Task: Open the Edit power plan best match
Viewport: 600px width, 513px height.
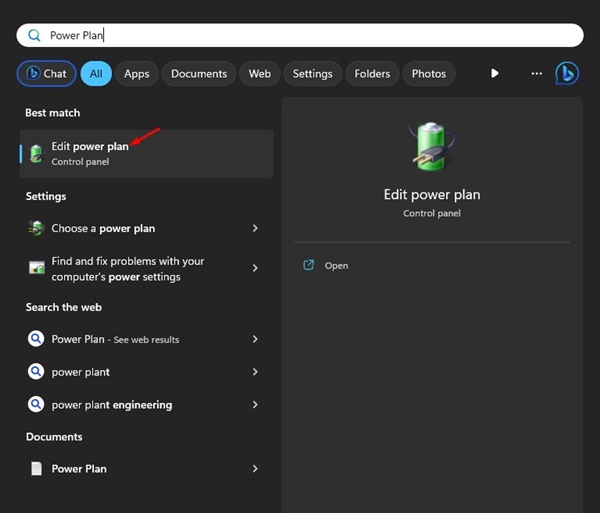Action: (147, 154)
